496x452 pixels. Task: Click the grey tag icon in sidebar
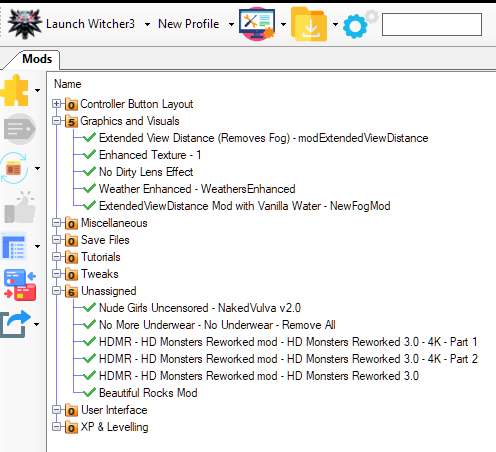[x=20, y=129]
